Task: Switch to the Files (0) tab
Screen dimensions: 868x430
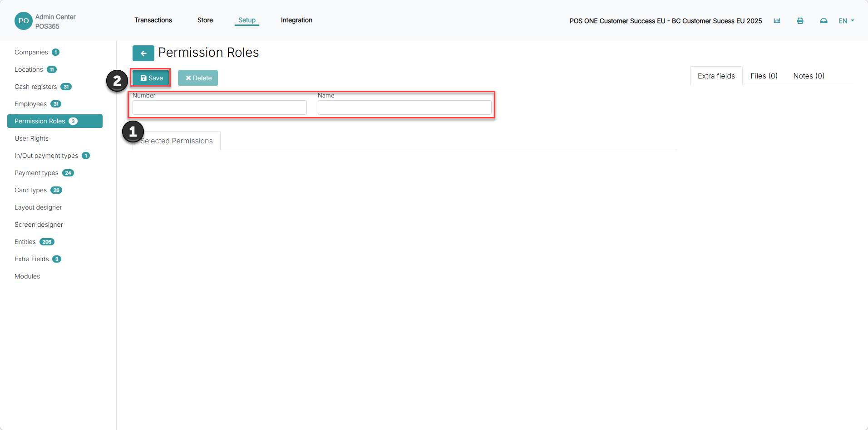Action: click(764, 76)
